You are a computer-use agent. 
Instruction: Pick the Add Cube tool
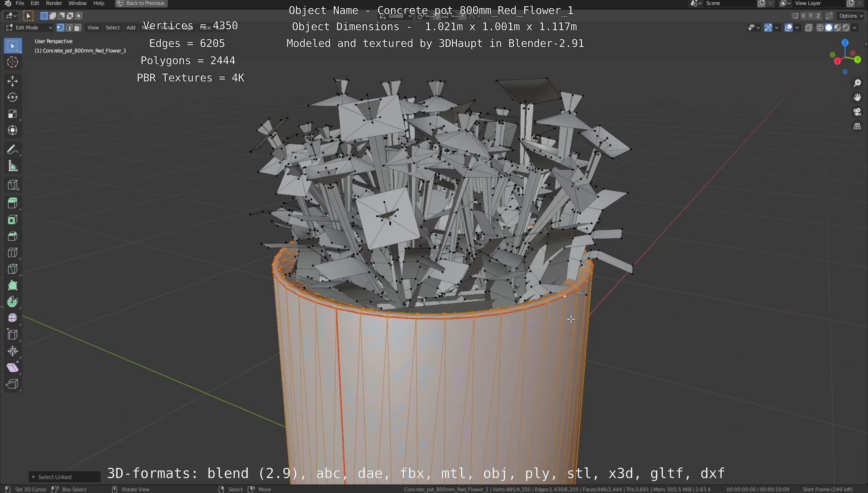click(13, 185)
